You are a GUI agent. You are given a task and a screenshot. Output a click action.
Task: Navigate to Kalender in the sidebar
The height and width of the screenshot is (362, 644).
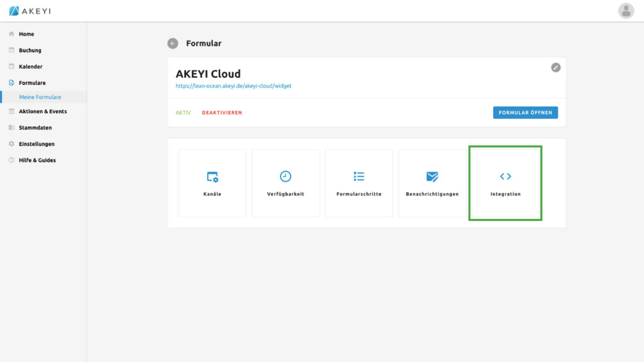tap(30, 67)
